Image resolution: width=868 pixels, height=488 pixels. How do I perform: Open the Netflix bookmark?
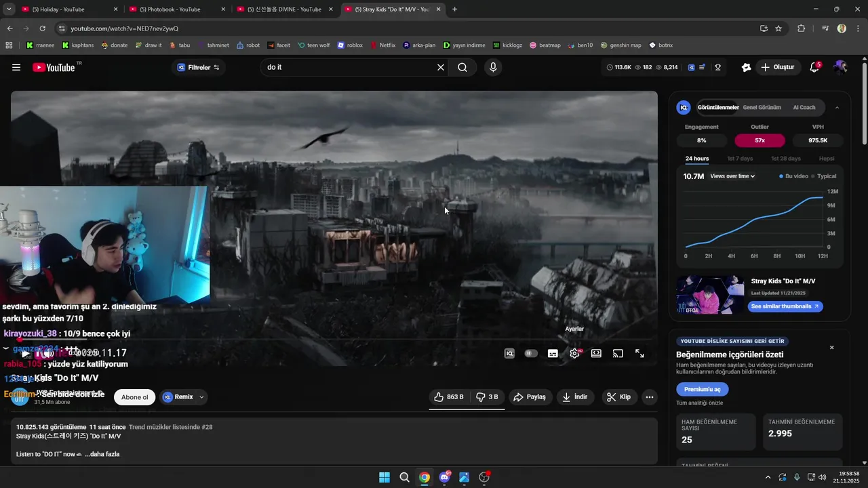pos(383,45)
